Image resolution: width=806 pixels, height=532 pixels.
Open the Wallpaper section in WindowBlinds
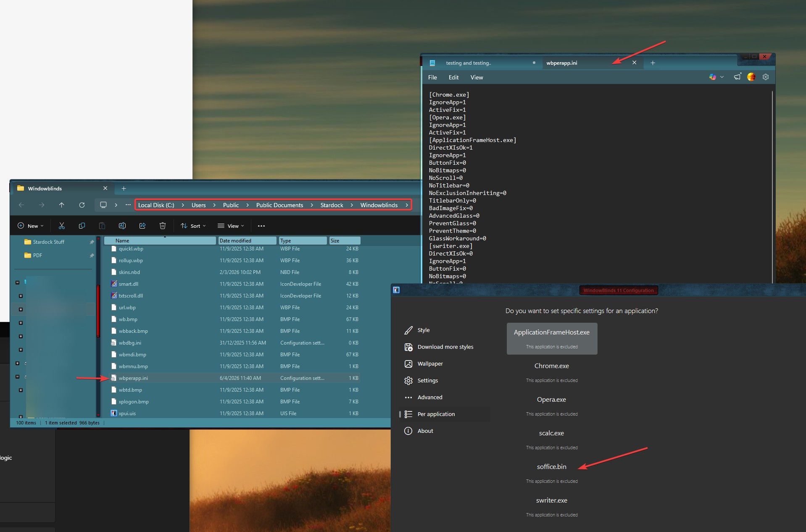tap(430, 364)
